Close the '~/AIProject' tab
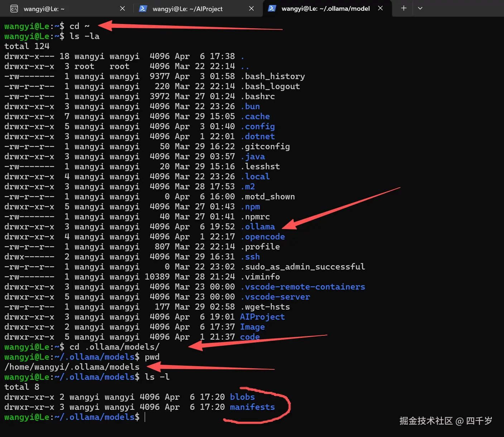The height and width of the screenshot is (437, 504). (251, 9)
